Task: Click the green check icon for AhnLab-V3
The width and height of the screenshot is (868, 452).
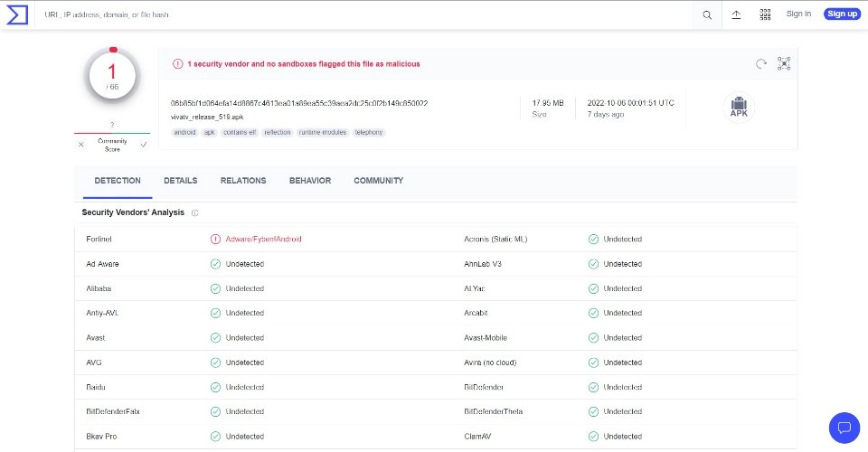Action: (x=593, y=264)
